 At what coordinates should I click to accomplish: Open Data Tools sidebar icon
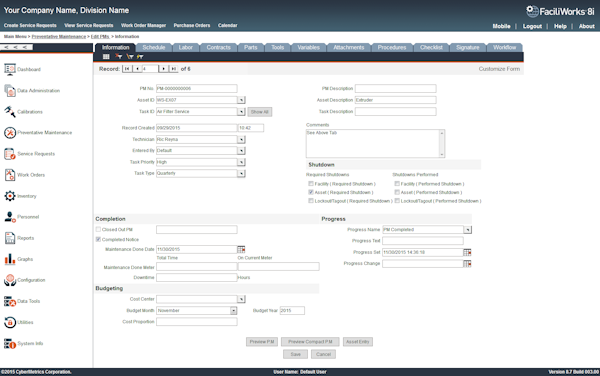point(10,301)
